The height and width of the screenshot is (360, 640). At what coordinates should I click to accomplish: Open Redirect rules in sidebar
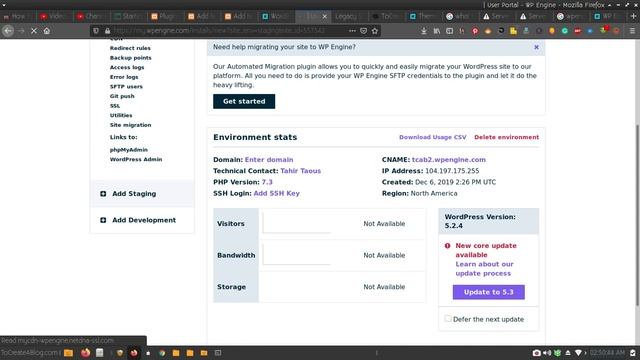pos(130,48)
